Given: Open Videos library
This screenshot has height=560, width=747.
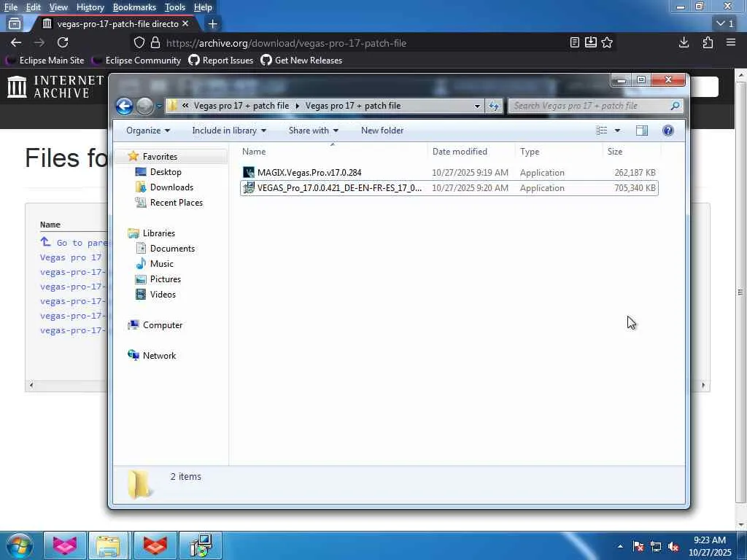Looking at the screenshot, I should pyautogui.click(x=163, y=294).
